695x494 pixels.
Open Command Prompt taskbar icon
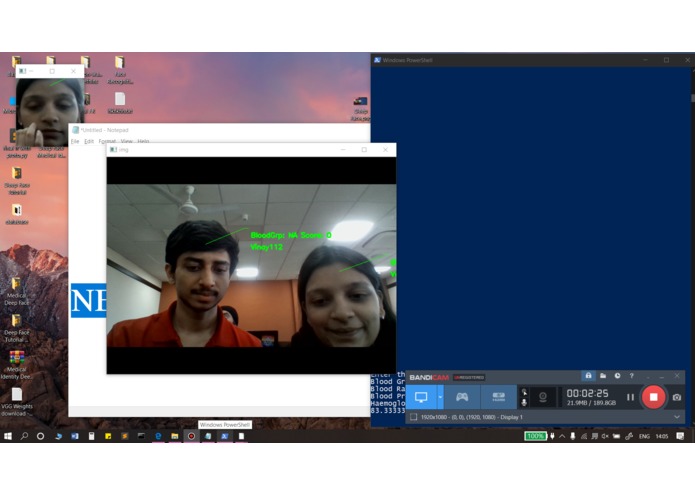(141, 436)
